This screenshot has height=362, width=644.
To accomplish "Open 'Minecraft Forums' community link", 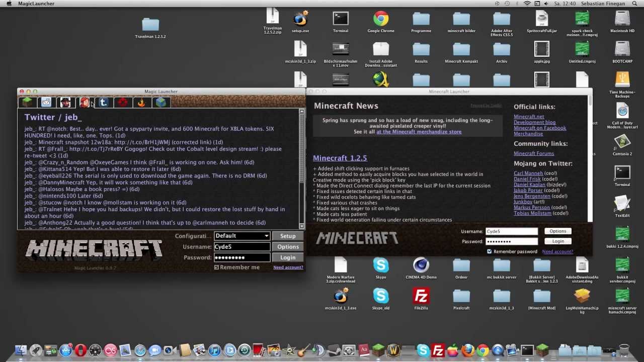I will pos(534,153).
